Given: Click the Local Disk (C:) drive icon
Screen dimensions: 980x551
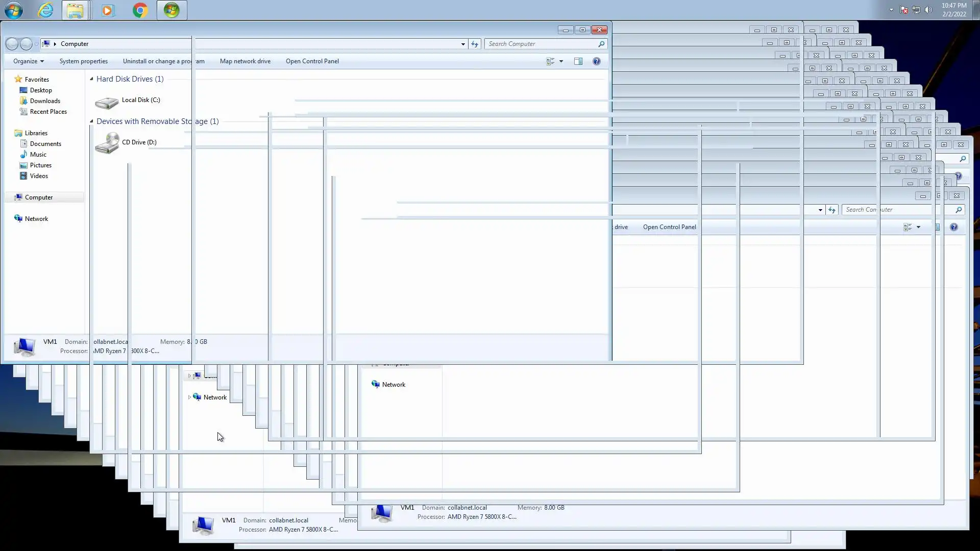Looking at the screenshot, I should point(107,102).
